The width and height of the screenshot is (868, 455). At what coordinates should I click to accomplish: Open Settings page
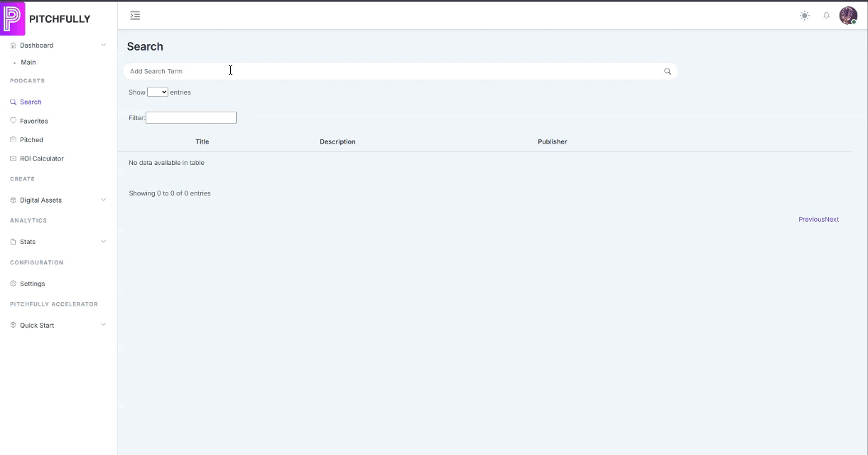tap(33, 284)
